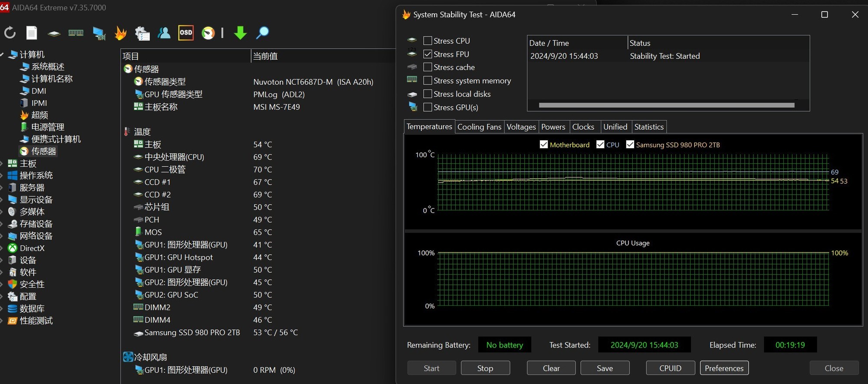Image resolution: width=868 pixels, height=384 pixels.
Task: Uncheck the Stress FPU checkbox
Action: (x=427, y=54)
